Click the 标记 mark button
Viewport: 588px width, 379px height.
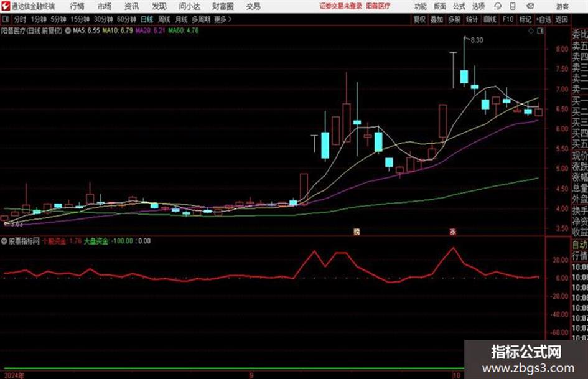[x=525, y=19]
